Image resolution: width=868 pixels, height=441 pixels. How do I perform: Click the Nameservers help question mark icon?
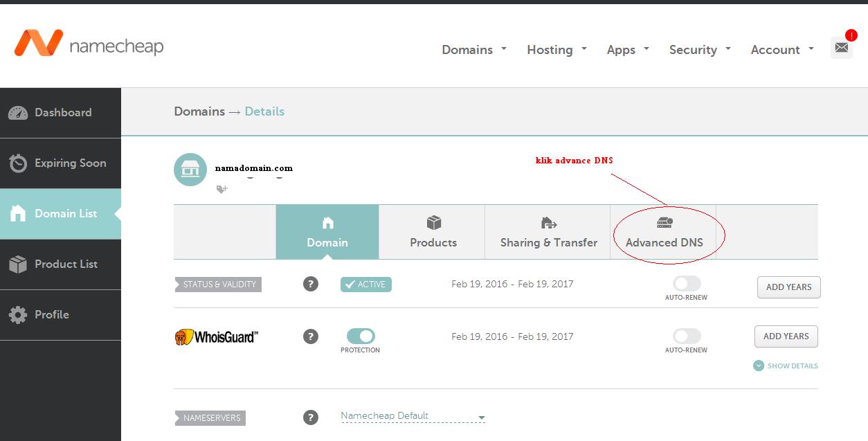pyautogui.click(x=311, y=417)
